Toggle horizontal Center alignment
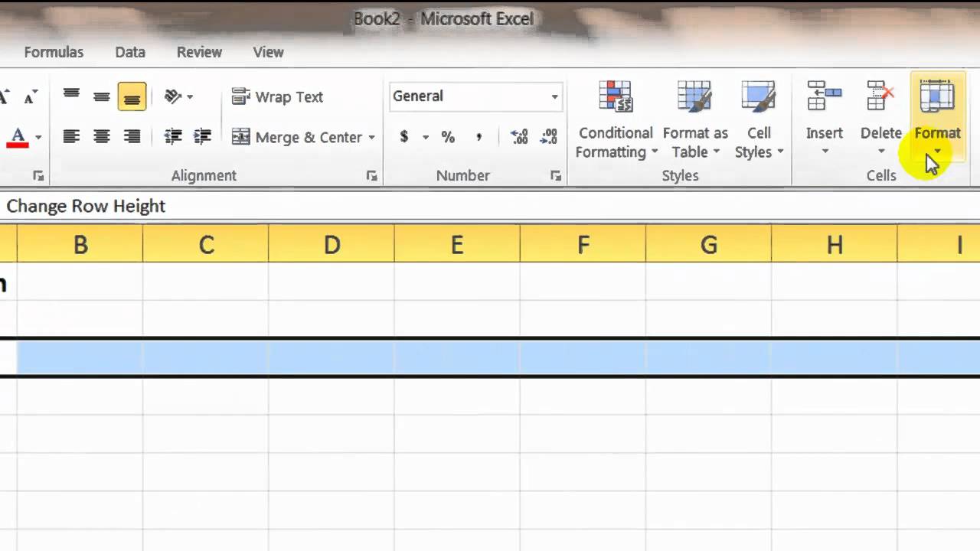This screenshot has height=551, width=980. (x=101, y=137)
